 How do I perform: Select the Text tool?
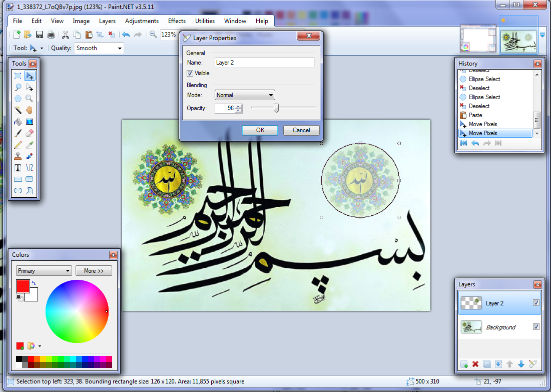18,168
